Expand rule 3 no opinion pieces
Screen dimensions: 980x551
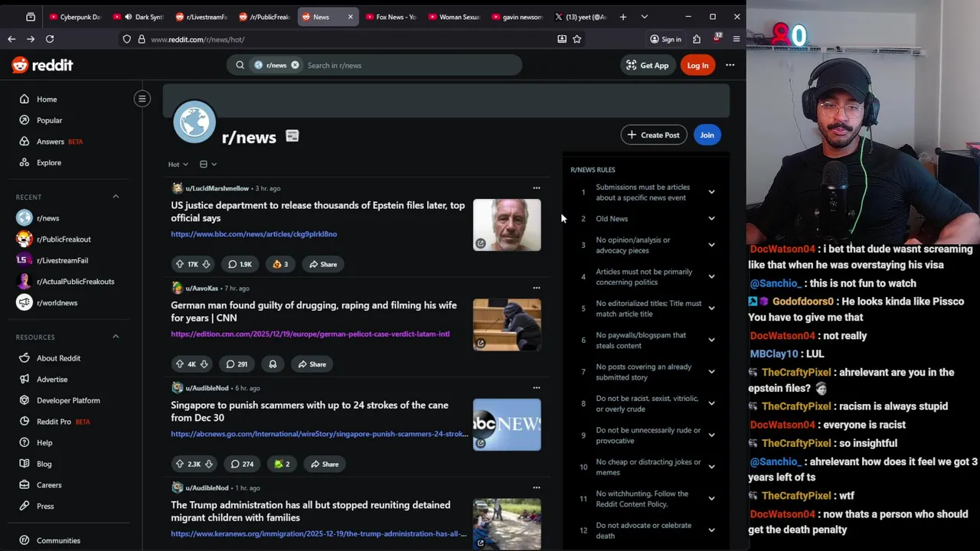pos(711,245)
